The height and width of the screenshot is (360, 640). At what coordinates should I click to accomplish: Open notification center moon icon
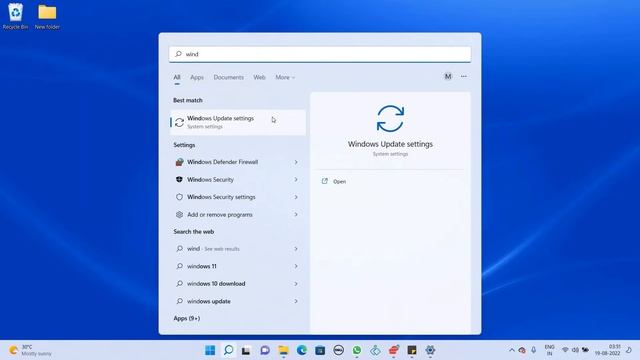click(629, 350)
